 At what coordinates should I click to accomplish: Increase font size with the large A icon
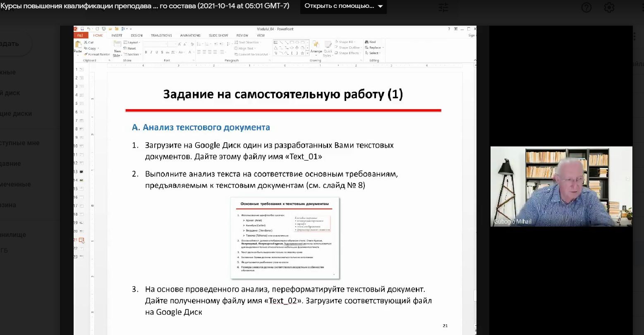pos(180,44)
